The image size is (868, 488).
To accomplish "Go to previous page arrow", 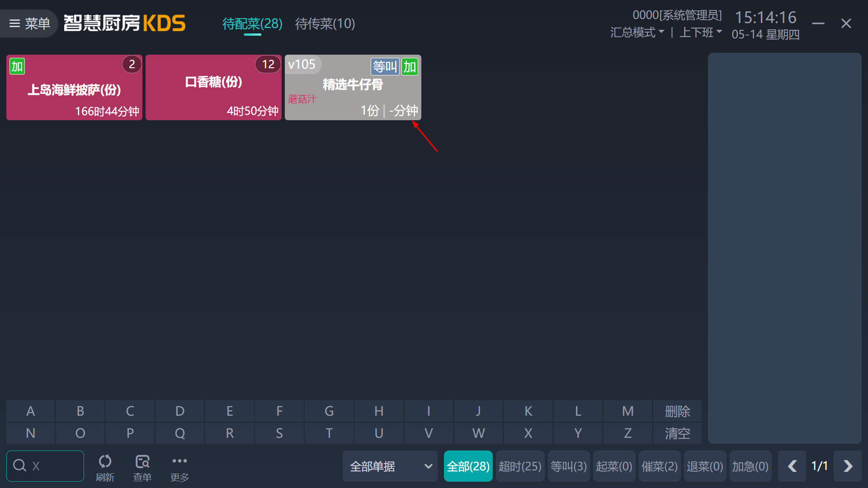I will coord(792,466).
